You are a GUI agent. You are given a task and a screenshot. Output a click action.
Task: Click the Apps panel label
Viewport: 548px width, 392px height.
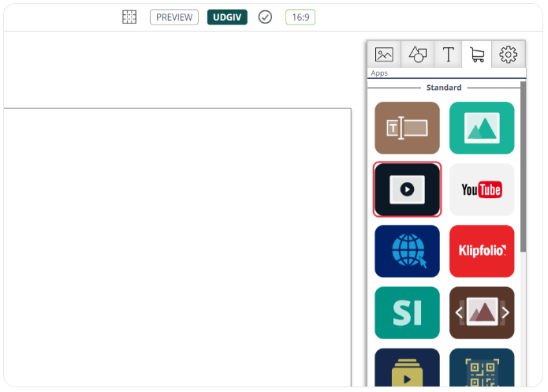tap(379, 73)
